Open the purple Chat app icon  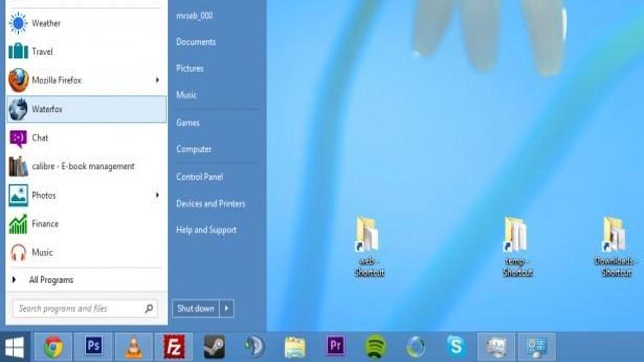[x=18, y=138]
